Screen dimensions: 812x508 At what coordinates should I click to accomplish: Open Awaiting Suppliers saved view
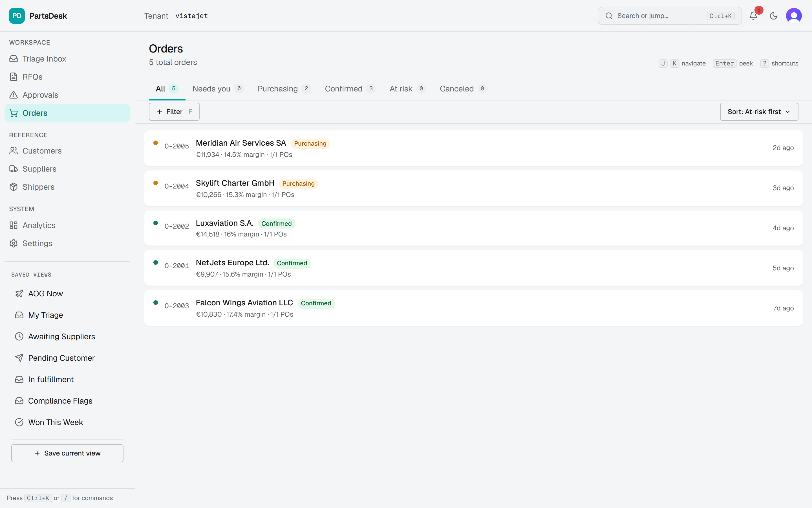click(x=67, y=337)
